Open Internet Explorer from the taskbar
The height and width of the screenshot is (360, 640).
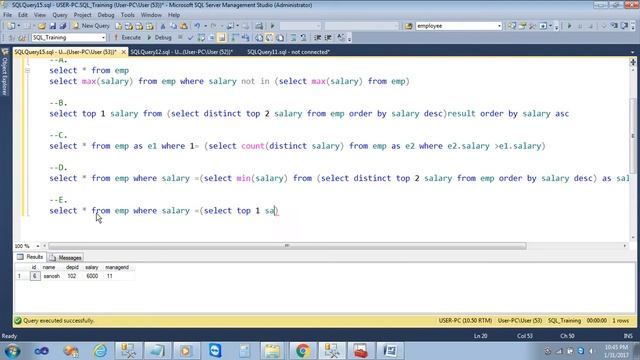point(100,351)
